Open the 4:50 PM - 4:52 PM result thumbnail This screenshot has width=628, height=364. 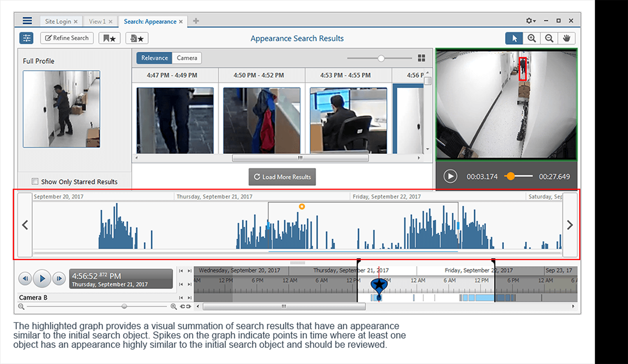point(262,120)
